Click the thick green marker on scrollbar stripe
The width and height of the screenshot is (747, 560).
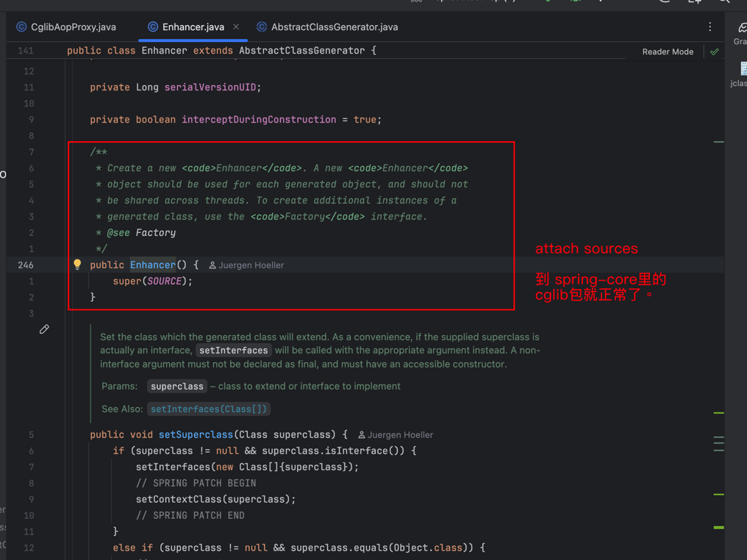click(x=718, y=527)
